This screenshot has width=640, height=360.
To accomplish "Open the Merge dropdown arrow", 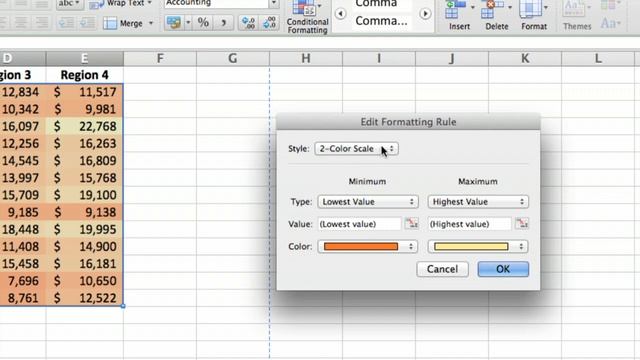I will click(151, 23).
